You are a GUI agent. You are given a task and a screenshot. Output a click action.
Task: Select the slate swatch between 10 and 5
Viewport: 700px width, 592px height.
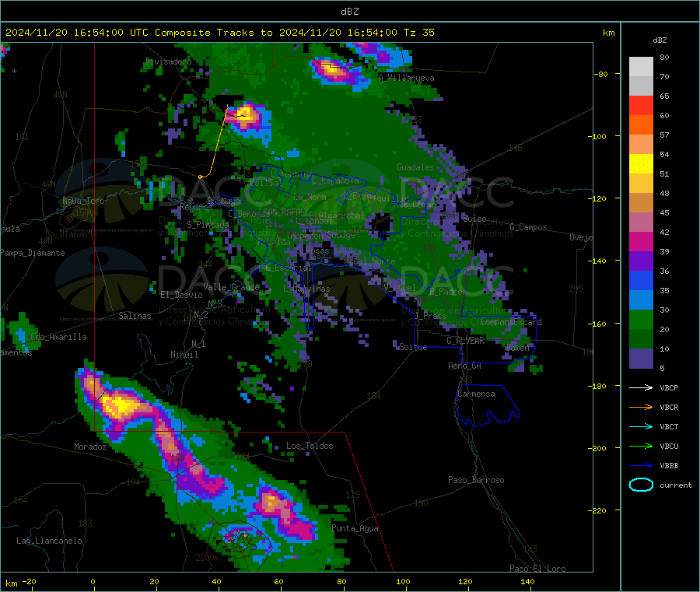(x=641, y=359)
